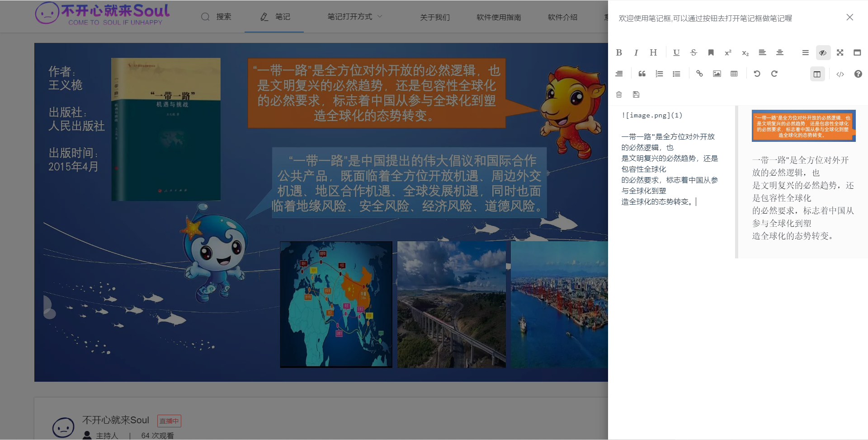Insert a table into the note
The width and height of the screenshot is (868, 440).
click(x=734, y=74)
